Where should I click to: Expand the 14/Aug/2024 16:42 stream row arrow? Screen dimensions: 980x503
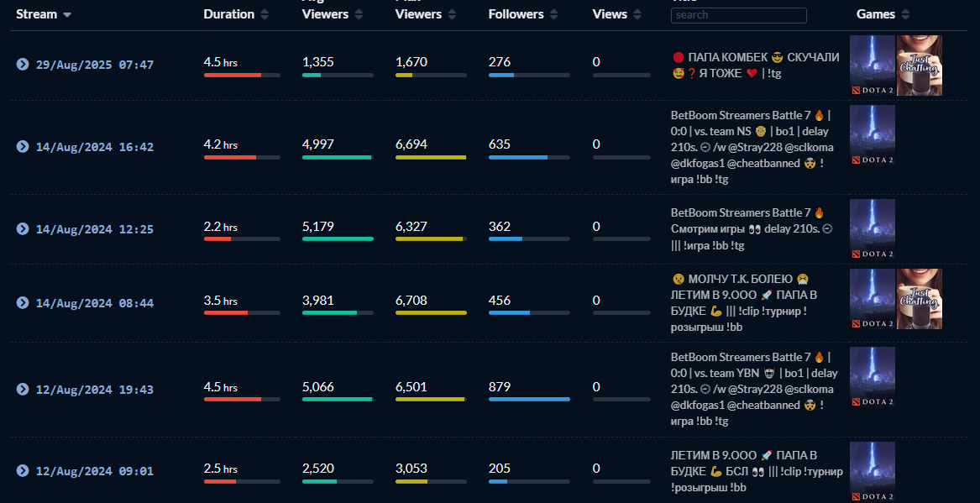[x=23, y=147]
